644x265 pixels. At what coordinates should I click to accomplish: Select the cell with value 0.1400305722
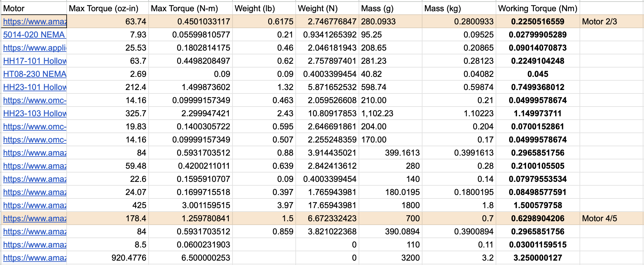pos(191,127)
